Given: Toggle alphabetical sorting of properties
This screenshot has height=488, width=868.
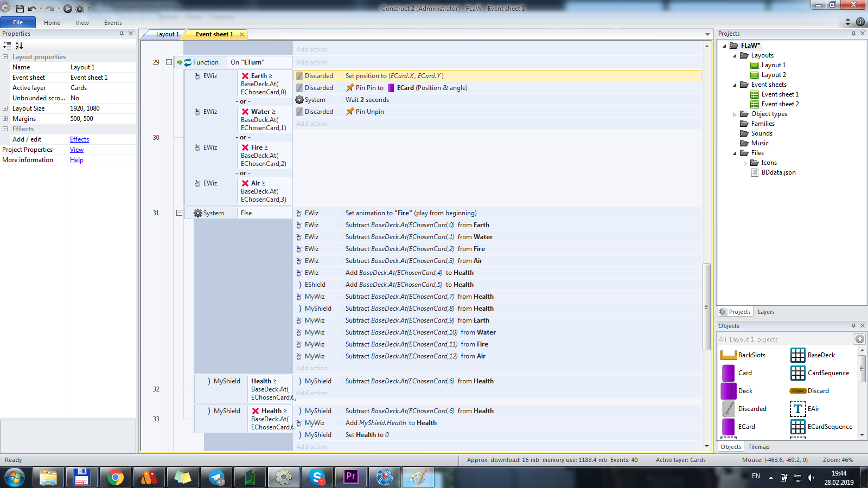Looking at the screenshot, I should tap(19, 46).
